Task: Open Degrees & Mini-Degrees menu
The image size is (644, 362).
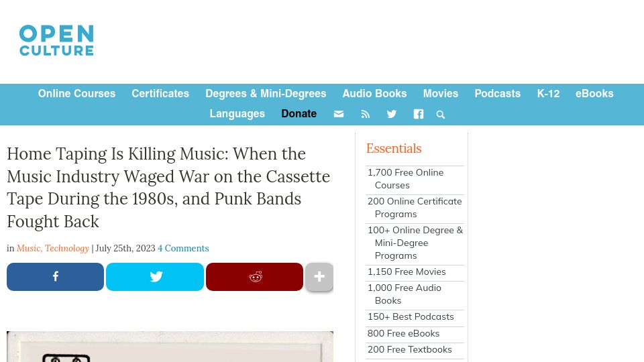Action: tap(266, 94)
